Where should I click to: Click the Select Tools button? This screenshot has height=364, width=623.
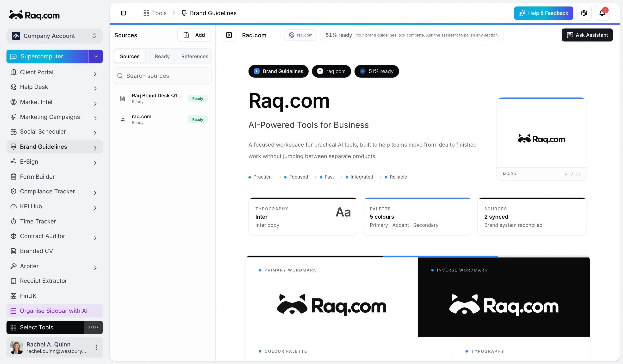coord(45,327)
